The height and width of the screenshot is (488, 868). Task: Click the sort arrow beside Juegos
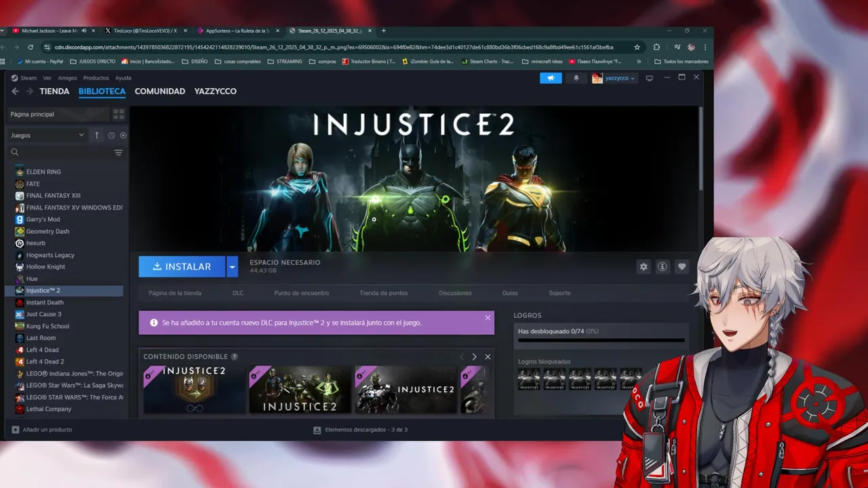coord(97,135)
